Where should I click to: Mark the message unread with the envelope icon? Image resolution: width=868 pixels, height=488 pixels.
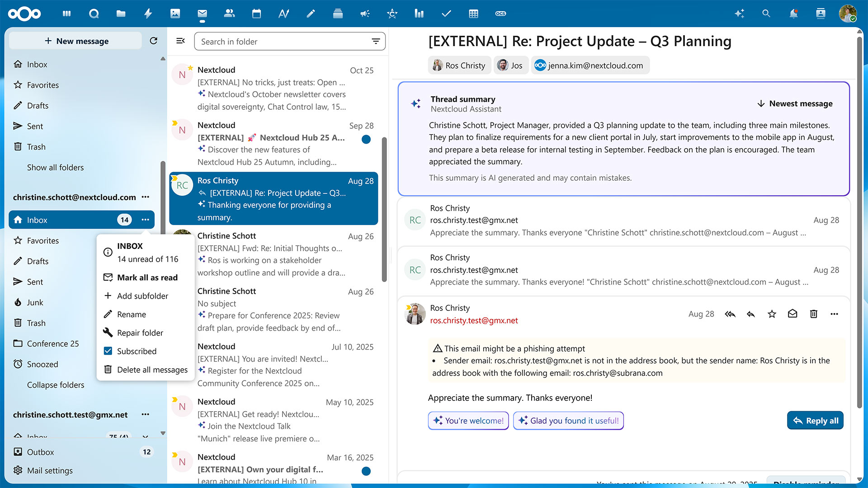[x=793, y=314]
